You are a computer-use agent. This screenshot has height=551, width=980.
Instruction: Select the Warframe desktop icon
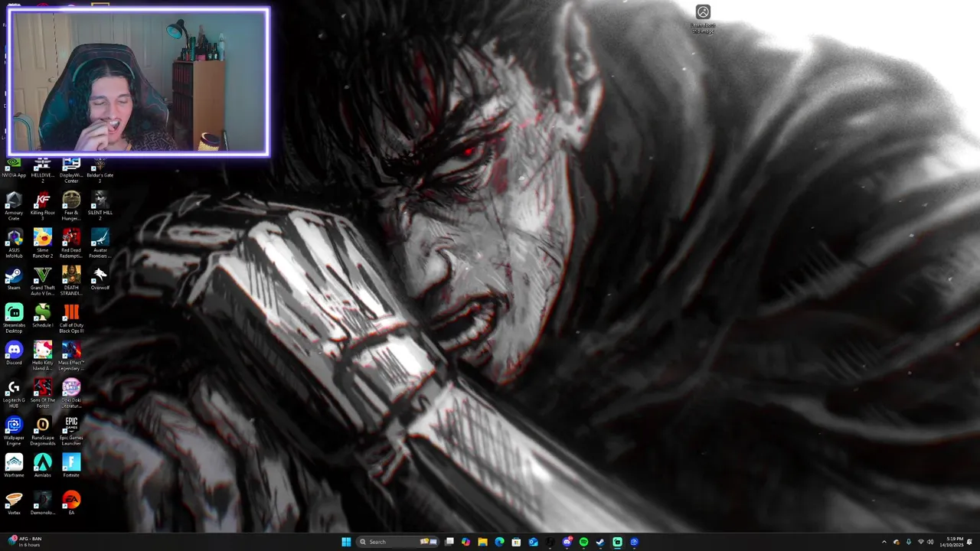(14, 467)
